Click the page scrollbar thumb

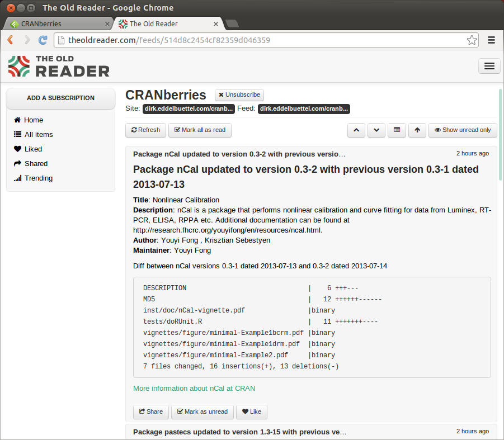[500, 135]
